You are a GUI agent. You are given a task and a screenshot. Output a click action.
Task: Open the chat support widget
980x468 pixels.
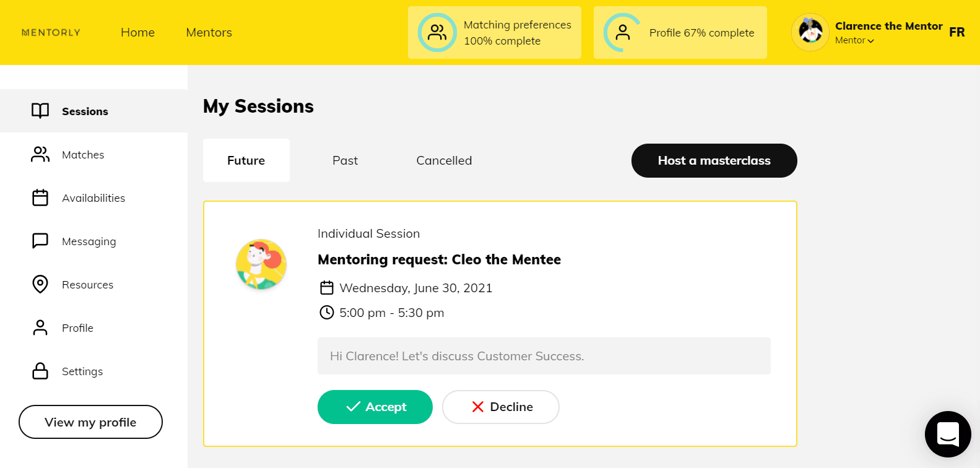(x=948, y=434)
